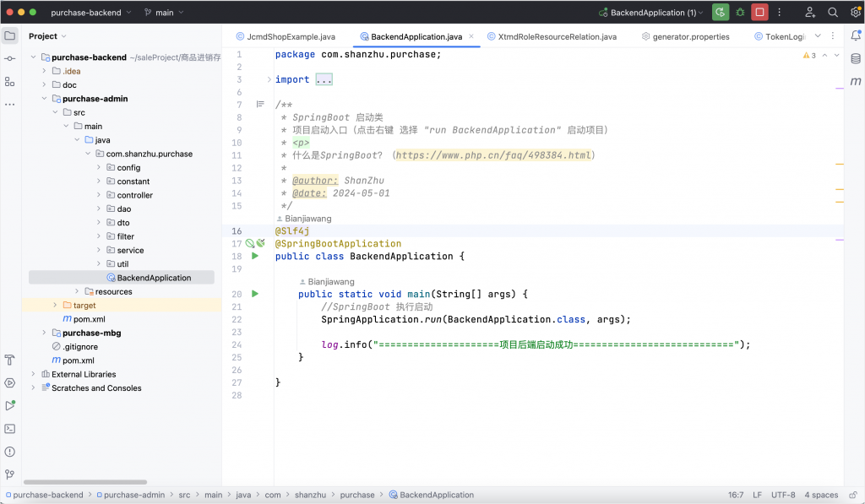Viewport: 865px width, 504px height.
Task: Show the Notifications panel
Action: point(855,35)
